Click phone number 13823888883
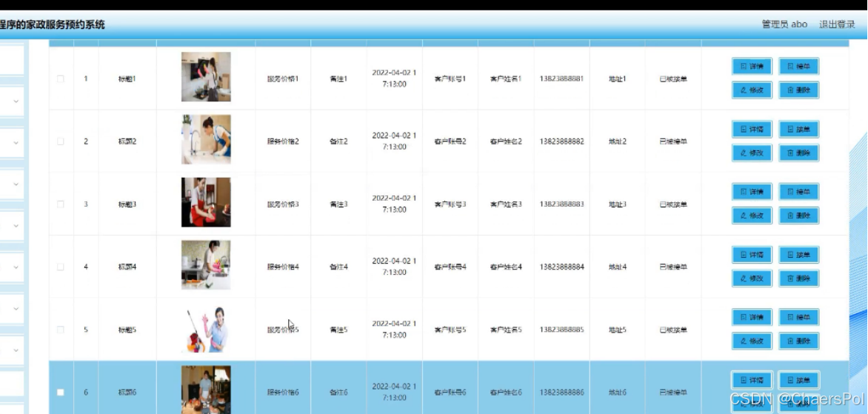The height and width of the screenshot is (414, 868). (561, 204)
